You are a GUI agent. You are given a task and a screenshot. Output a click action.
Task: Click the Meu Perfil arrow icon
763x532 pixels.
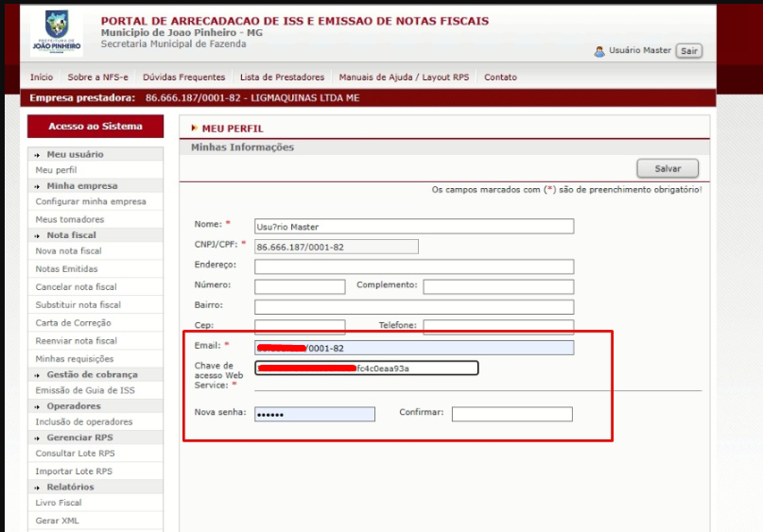click(194, 129)
